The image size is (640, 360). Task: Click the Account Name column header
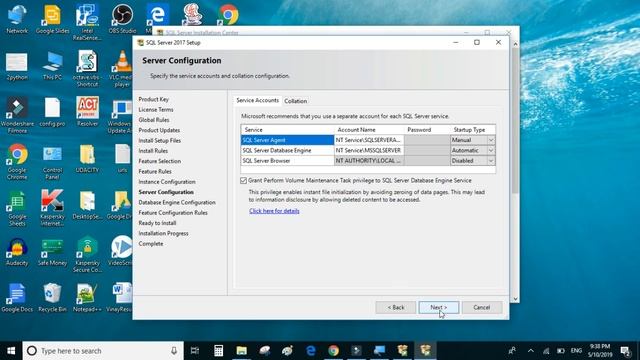[x=369, y=130]
